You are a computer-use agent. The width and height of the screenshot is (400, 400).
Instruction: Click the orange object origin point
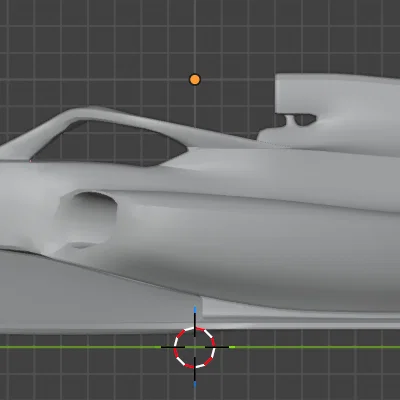[x=195, y=80]
